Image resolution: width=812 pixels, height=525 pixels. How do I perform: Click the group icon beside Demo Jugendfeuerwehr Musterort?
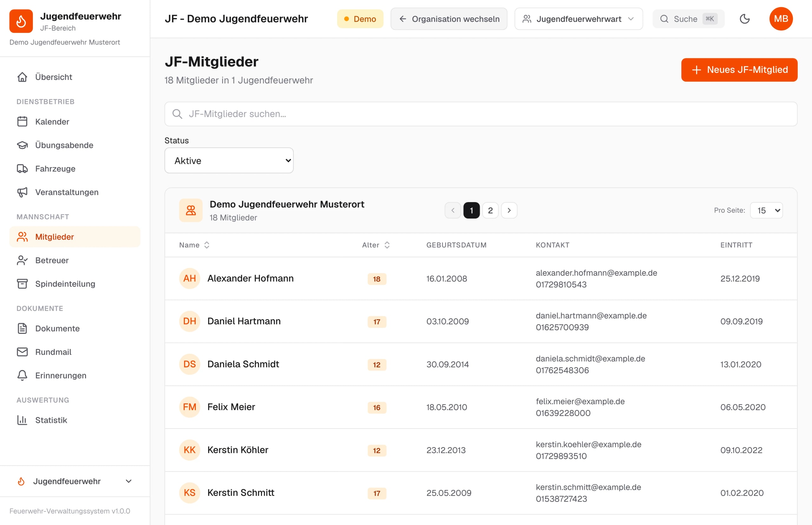(x=191, y=211)
